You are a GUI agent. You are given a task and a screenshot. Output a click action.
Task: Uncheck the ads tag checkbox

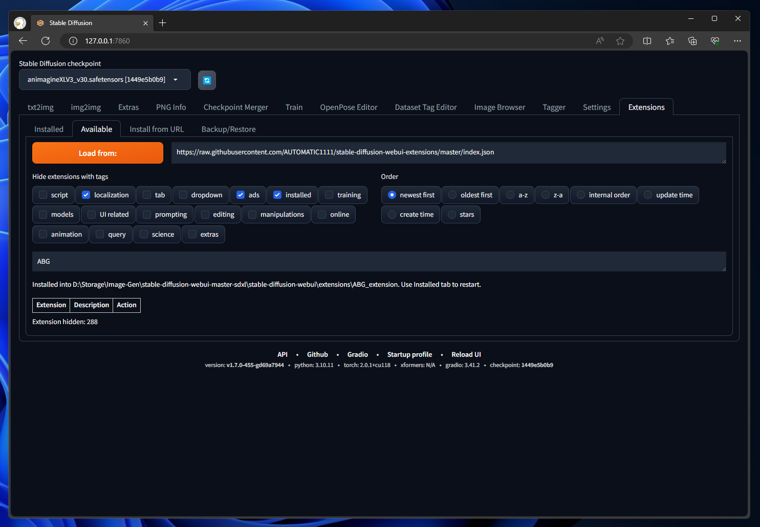tap(240, 195)
